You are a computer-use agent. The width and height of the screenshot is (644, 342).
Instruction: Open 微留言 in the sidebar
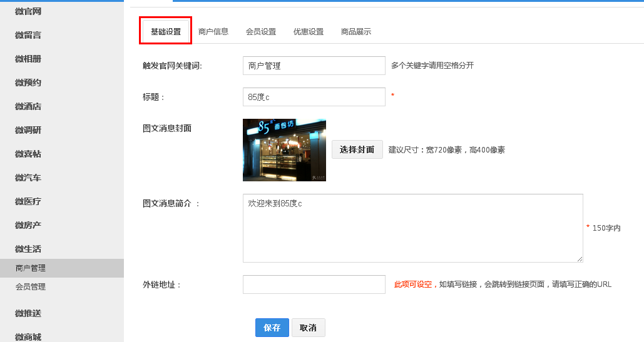tap(28, 35)
